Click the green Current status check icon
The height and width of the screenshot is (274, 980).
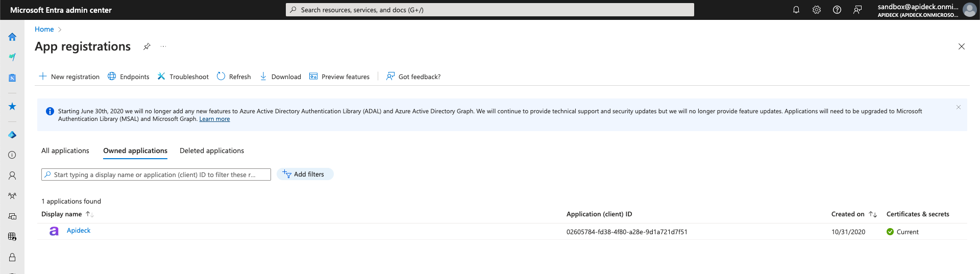(890, 232)
